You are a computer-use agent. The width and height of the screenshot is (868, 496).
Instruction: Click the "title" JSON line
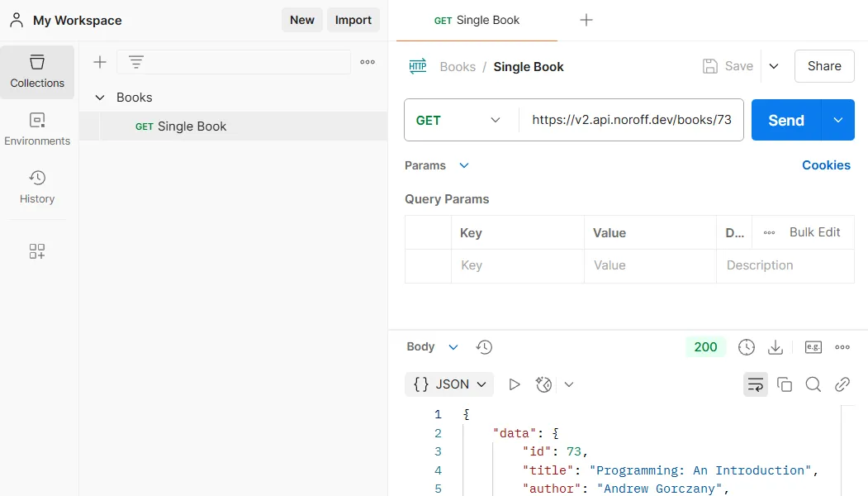[x=671, y=470]
